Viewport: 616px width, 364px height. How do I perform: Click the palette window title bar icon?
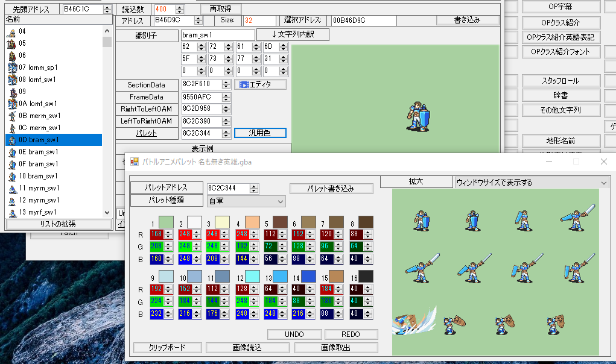[x=135, y=162]
